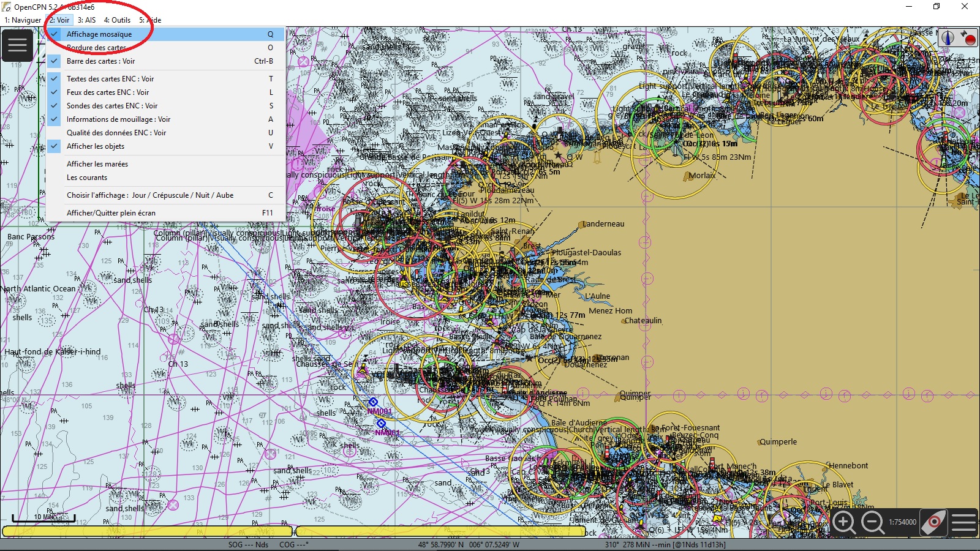Choose Les courants from the menu
The width and height of the screenshot is (980, 551).
tap(87, 178)
